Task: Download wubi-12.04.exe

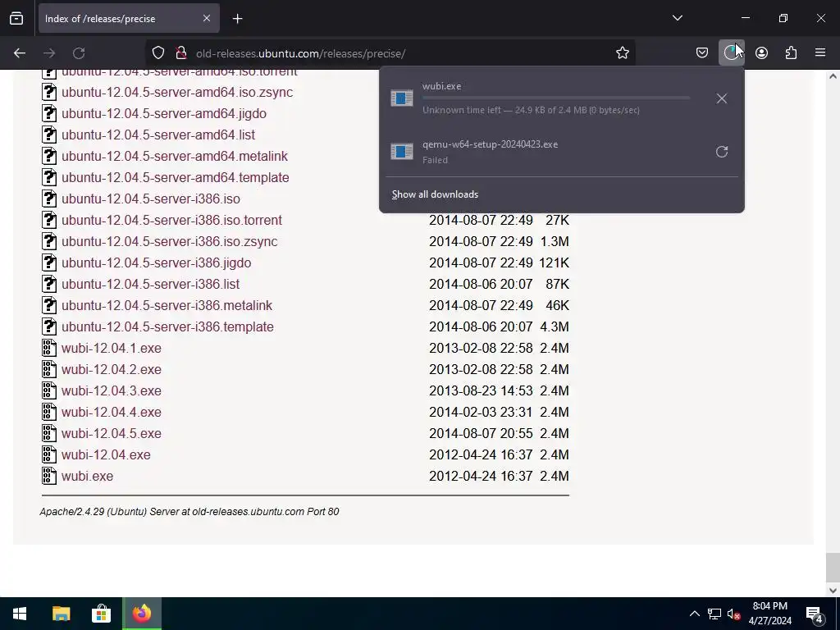Action: 106,454
